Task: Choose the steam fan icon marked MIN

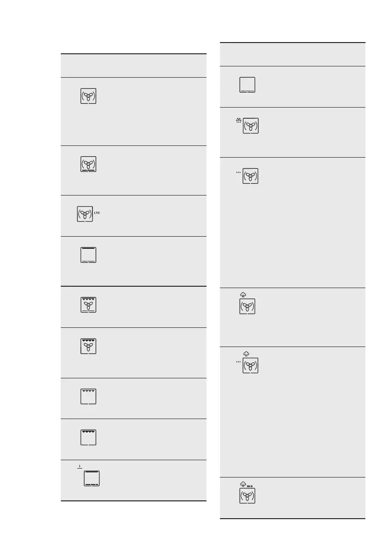Action: (x=248, y=495)
